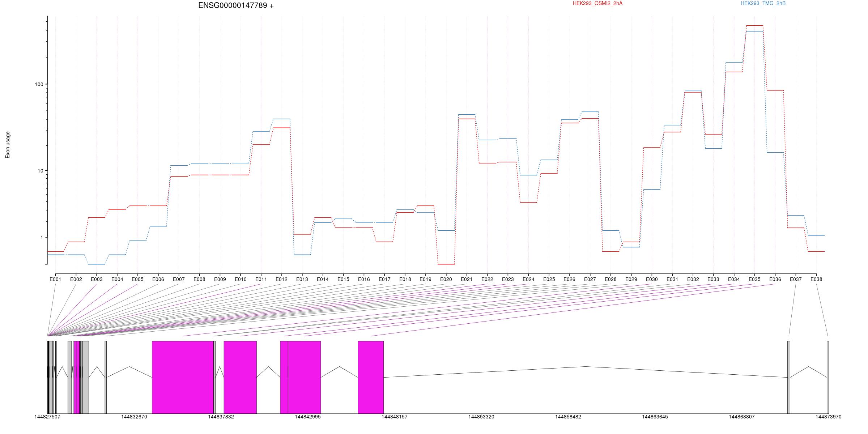This screenshot has width=868, height=434.
Task: Click exon label E012
Action: tap(281, 279)
